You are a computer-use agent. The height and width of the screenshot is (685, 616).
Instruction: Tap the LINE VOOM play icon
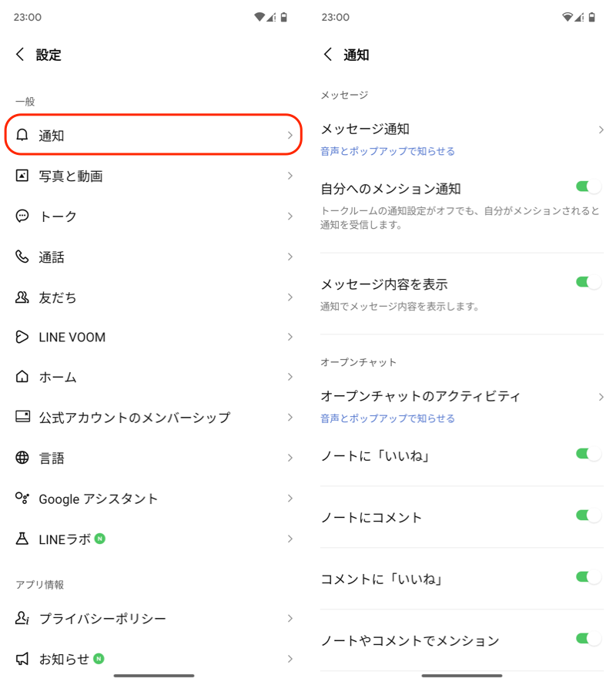click(22, 337)
